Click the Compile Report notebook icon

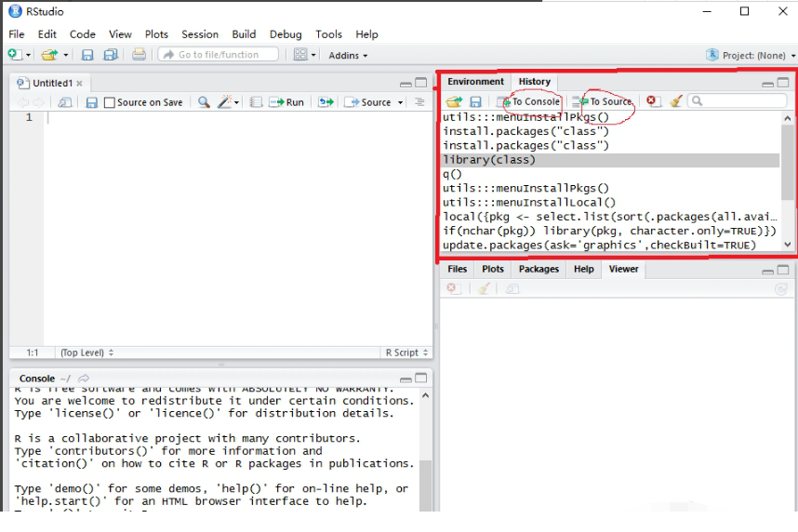pos(256,102)
